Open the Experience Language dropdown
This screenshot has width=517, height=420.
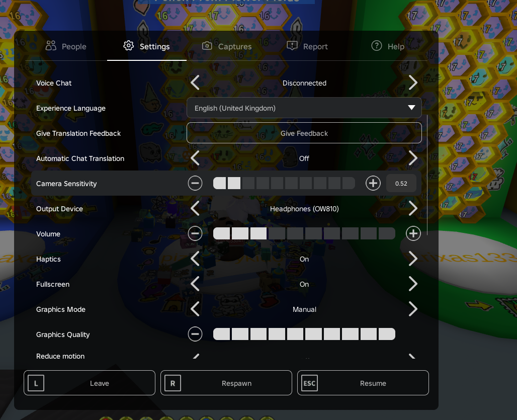pyautogui.click(x=304, y=108)
